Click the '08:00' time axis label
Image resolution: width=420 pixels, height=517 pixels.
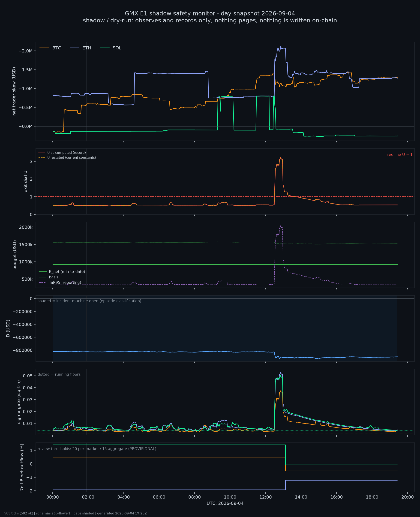tap(195, 497)
